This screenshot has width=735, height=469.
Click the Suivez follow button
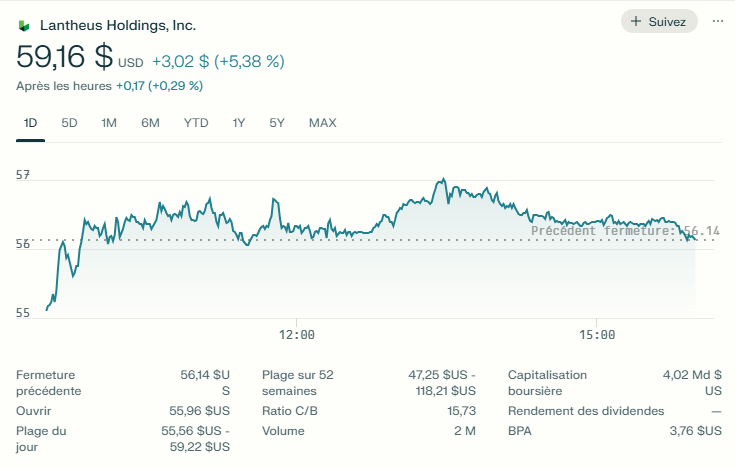(x=658, y=21)
